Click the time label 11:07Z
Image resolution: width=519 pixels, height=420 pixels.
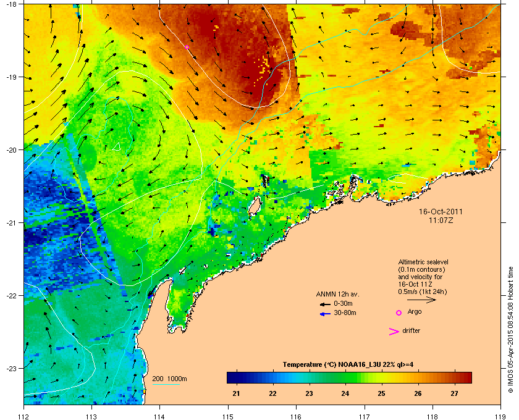coord(441,220)
